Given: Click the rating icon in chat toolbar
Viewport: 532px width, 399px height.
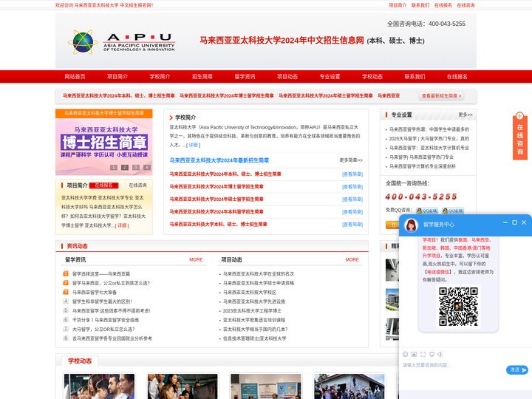Looking at the screenshot, I should coord(432,354).
